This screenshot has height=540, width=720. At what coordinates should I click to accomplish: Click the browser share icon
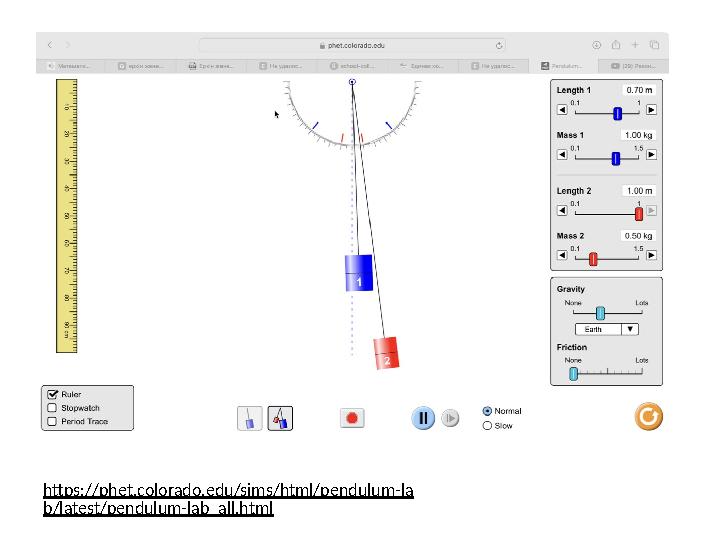(616, 45)
